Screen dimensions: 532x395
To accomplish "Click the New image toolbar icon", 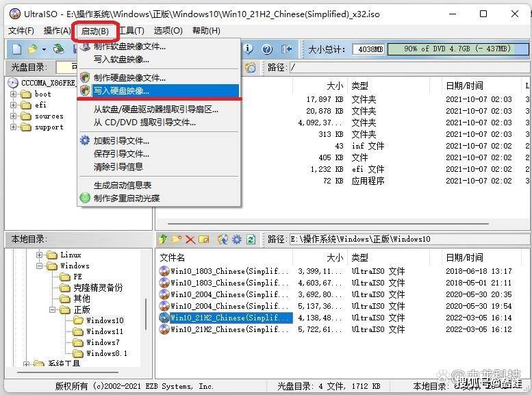I will [x=16, y=49].
